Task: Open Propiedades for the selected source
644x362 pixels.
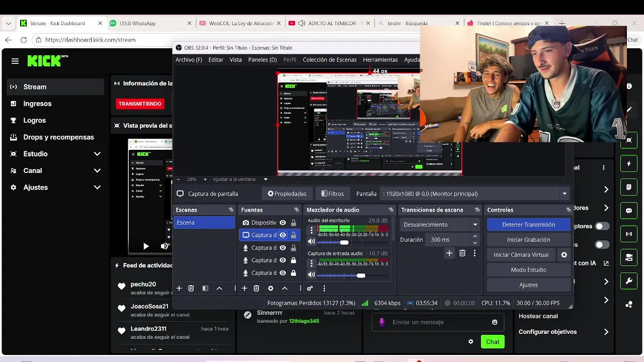Action: click(x=287, y=194)
